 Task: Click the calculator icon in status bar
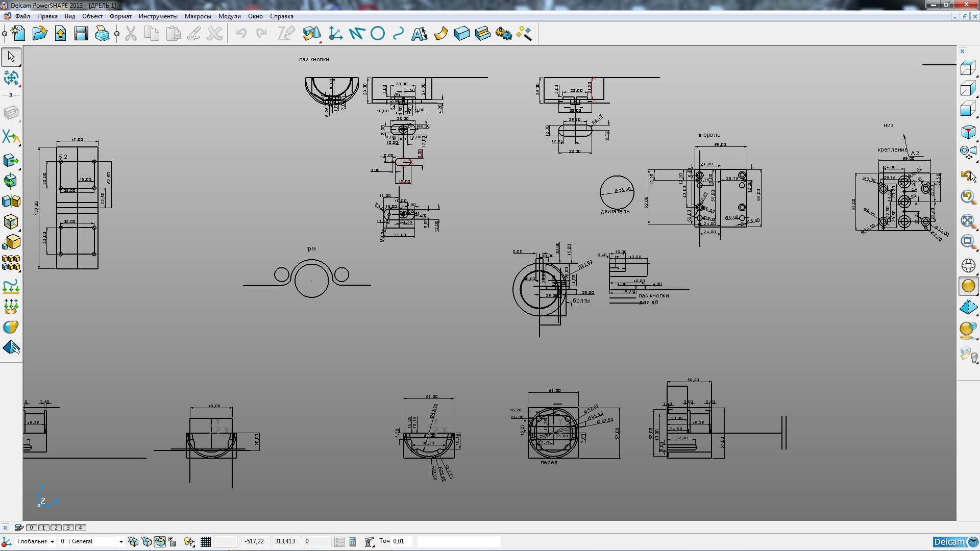(x=353, y=542)
